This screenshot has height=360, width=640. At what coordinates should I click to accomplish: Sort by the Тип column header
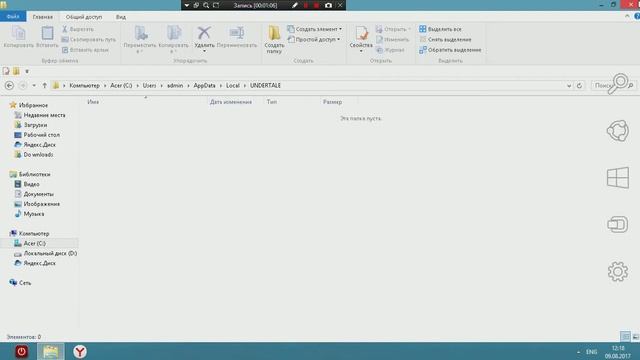272,102
